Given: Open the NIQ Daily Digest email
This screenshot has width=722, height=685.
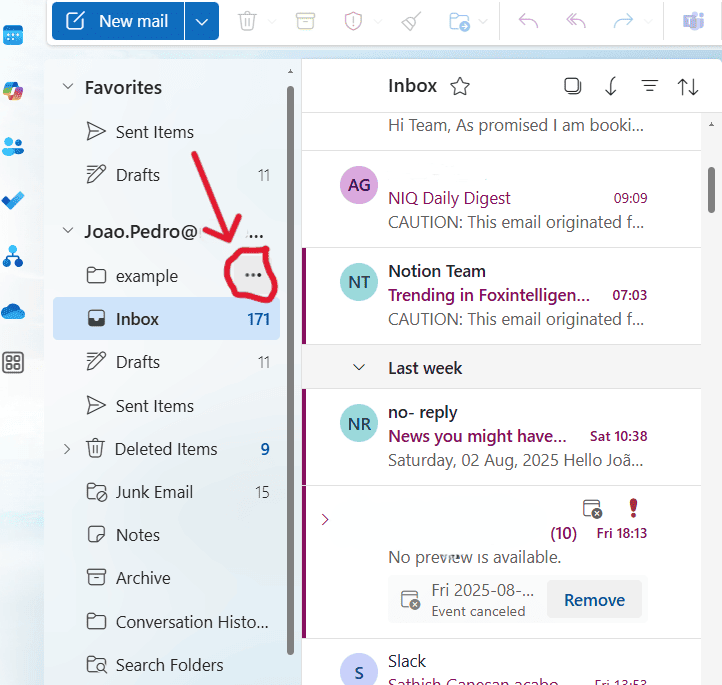Looking at the screenshot, I should coord(501,199).
